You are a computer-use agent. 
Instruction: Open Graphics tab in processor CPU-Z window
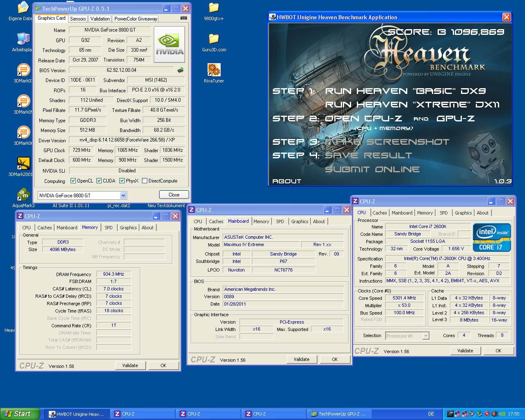click(x=463, y=213)
